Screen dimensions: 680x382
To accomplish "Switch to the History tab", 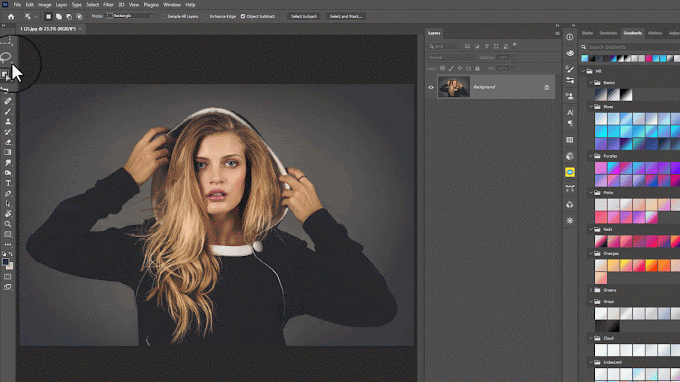I will click(x=655, y=33).
